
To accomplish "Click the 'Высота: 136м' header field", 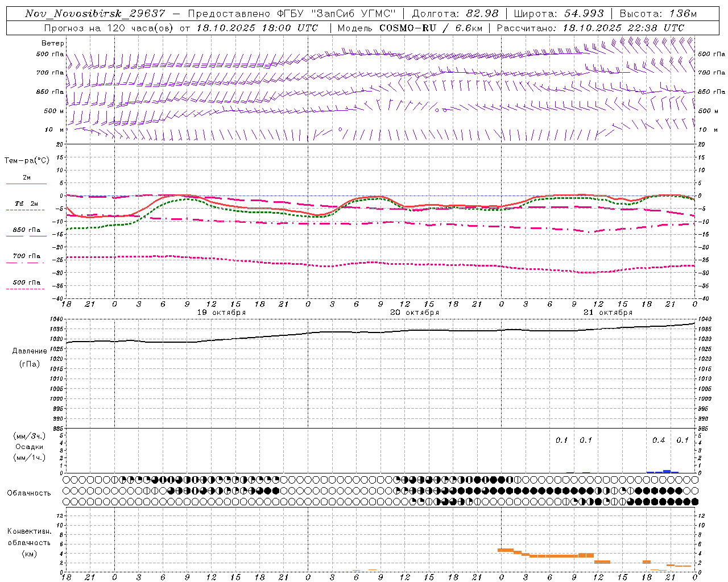I will point(659,14).
